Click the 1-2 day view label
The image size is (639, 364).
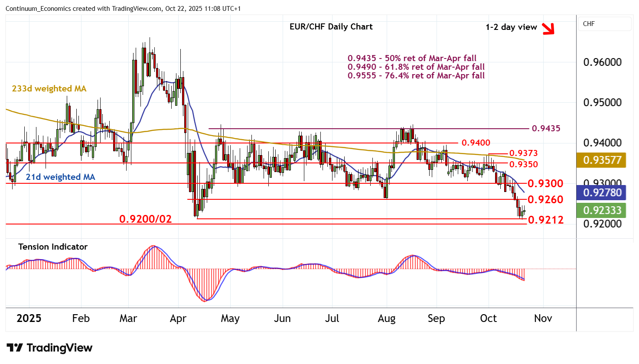click(511, 27)
